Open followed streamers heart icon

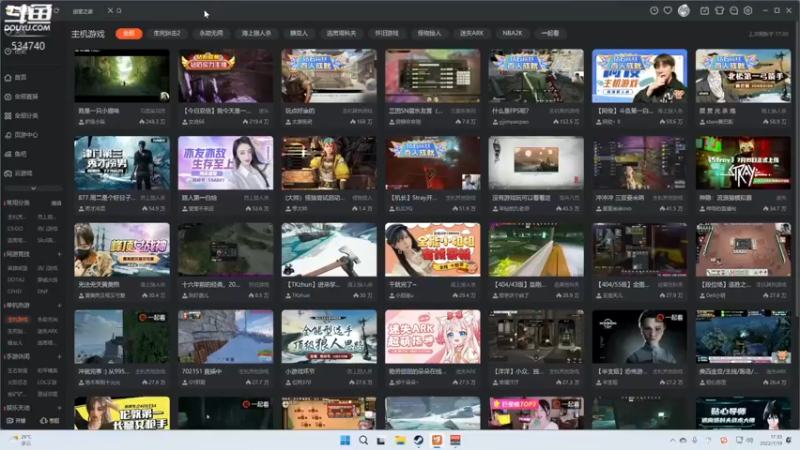[667, 10]
